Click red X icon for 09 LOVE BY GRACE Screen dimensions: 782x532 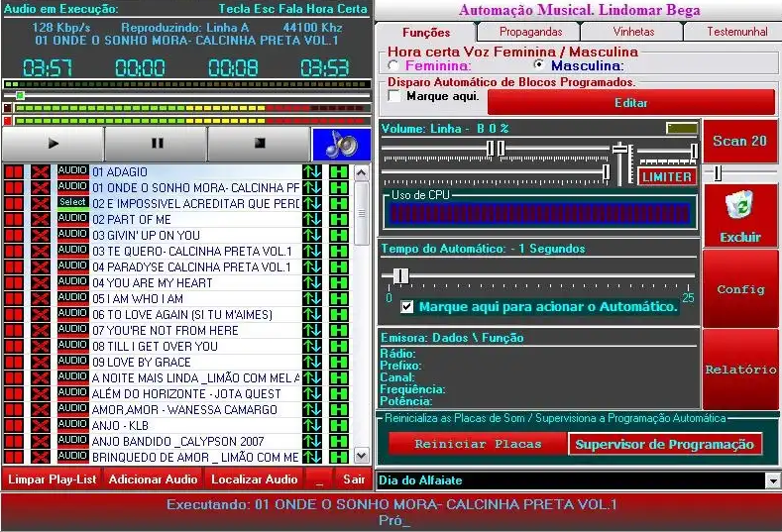[41, 362]
